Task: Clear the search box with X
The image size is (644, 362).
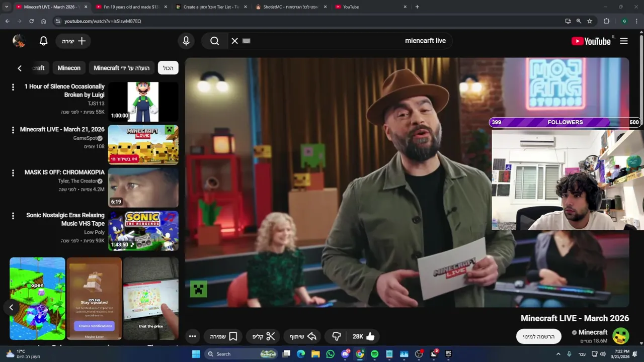Action: (x=234, y=41)
